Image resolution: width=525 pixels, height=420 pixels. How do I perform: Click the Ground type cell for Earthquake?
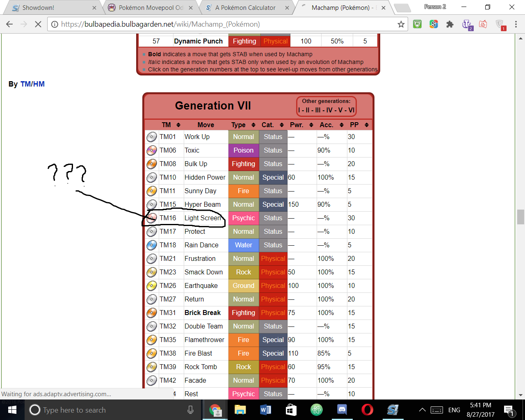pos(244,286)
